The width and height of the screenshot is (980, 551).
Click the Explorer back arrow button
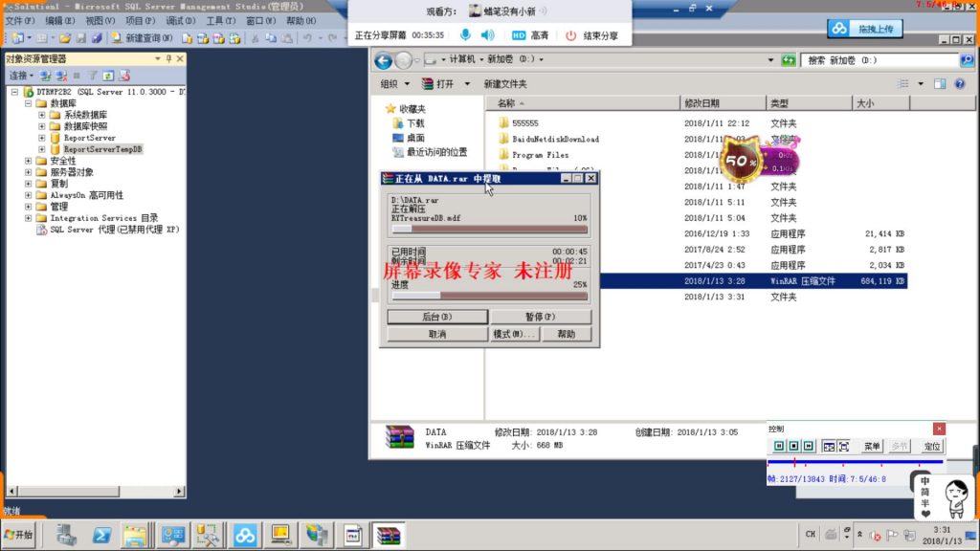pyautogui.click(x=383, y=60)
